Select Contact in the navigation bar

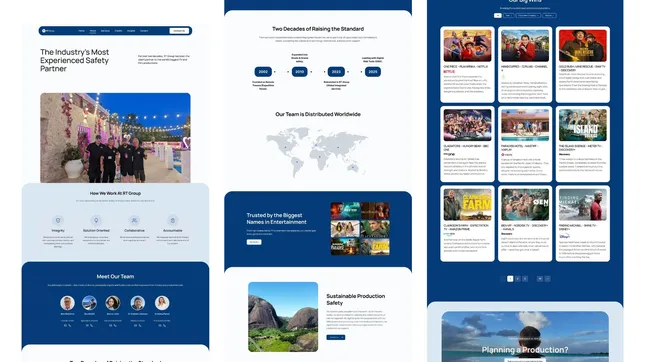(144, 31)
